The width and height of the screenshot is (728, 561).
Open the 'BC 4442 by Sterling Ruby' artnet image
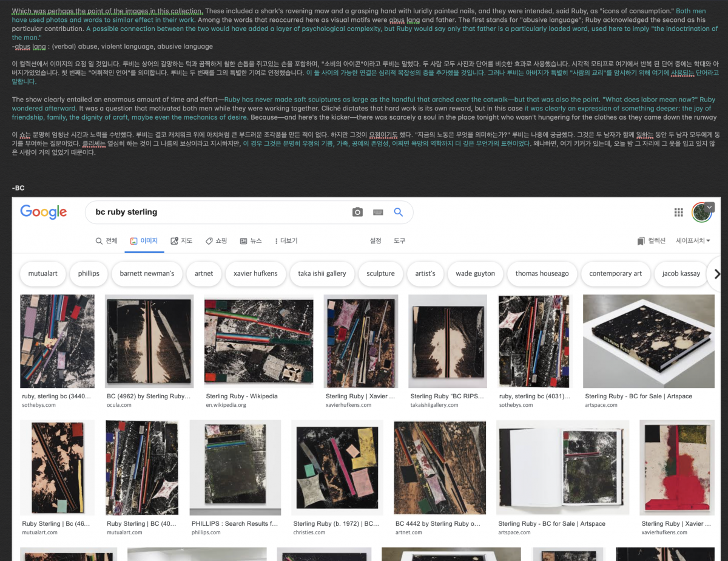[440, 467]
